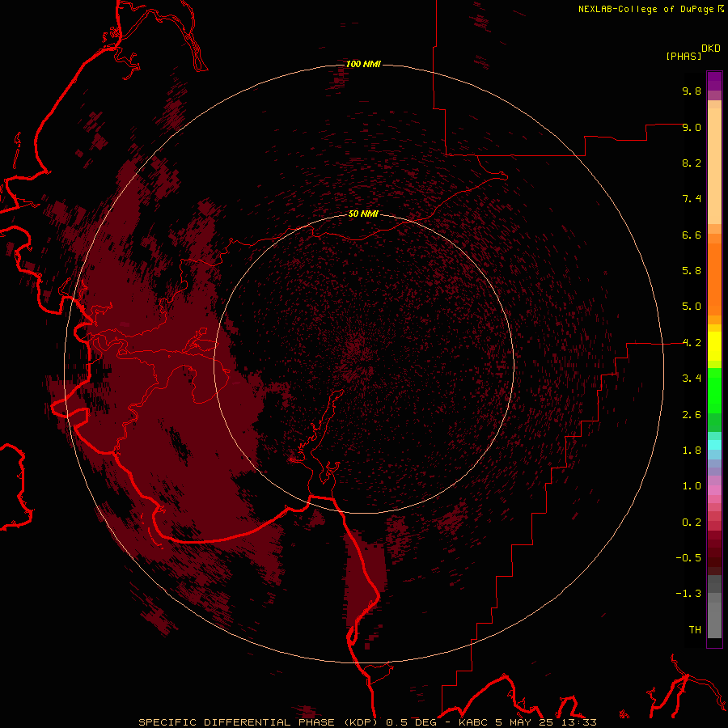Click the NEXLAB-College of DuPage credit text
The width and height of the screenshot is (728, 728).
(645, 9)
